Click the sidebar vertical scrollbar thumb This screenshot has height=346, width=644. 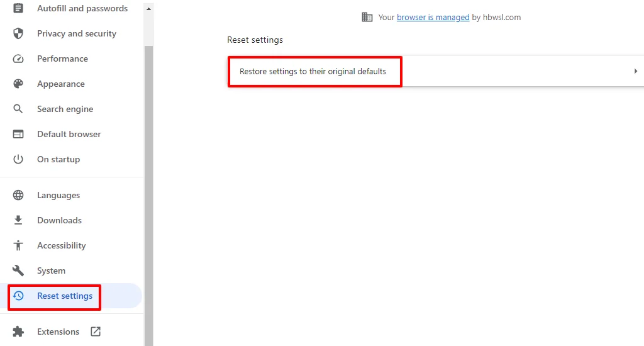tap(148, 196)
